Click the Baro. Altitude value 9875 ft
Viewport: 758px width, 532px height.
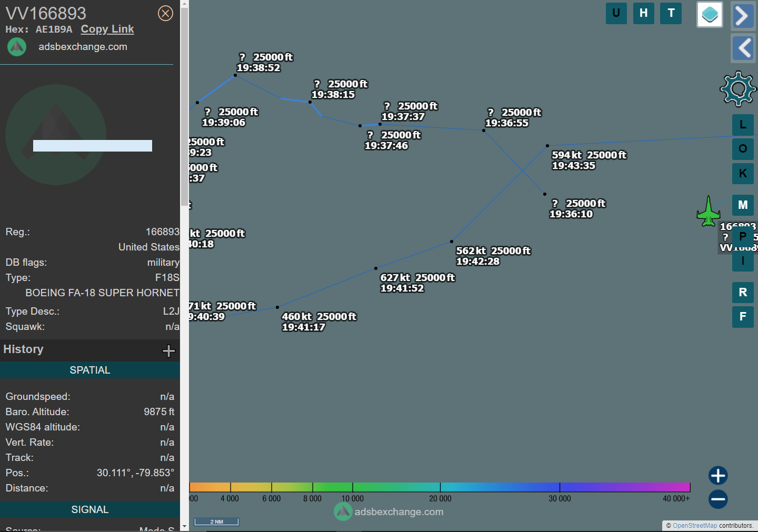click(x=159, y=411)
